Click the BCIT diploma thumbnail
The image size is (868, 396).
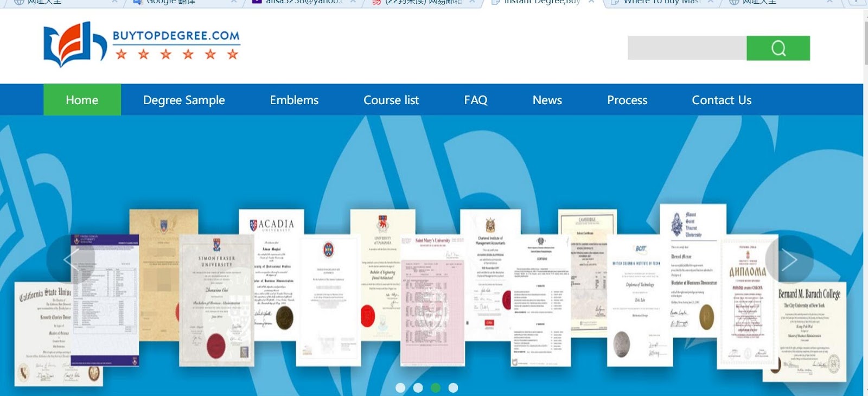pos(640,301)
